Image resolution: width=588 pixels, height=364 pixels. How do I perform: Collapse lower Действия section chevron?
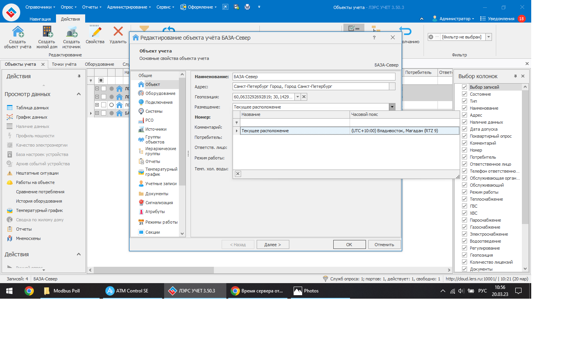coord(79,254)
